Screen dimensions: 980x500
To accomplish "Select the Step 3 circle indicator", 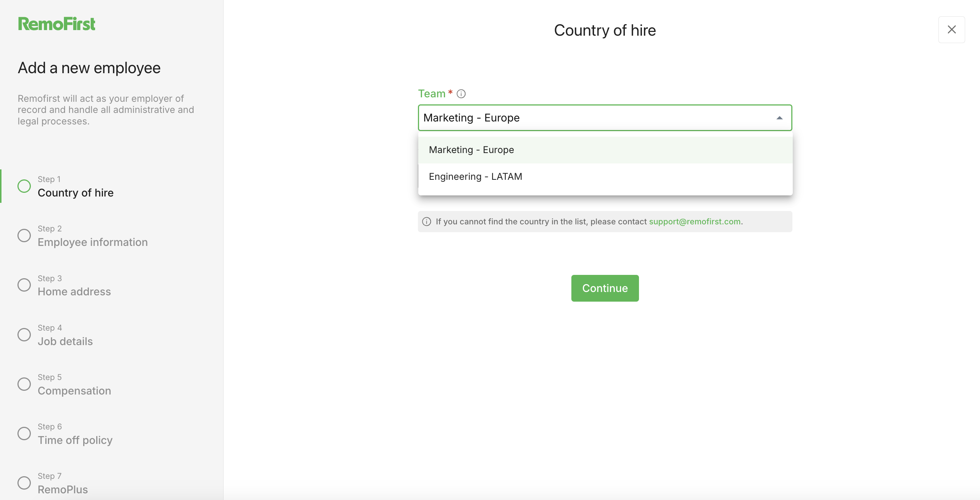I will pyautogui.click(x=24, y=285).
